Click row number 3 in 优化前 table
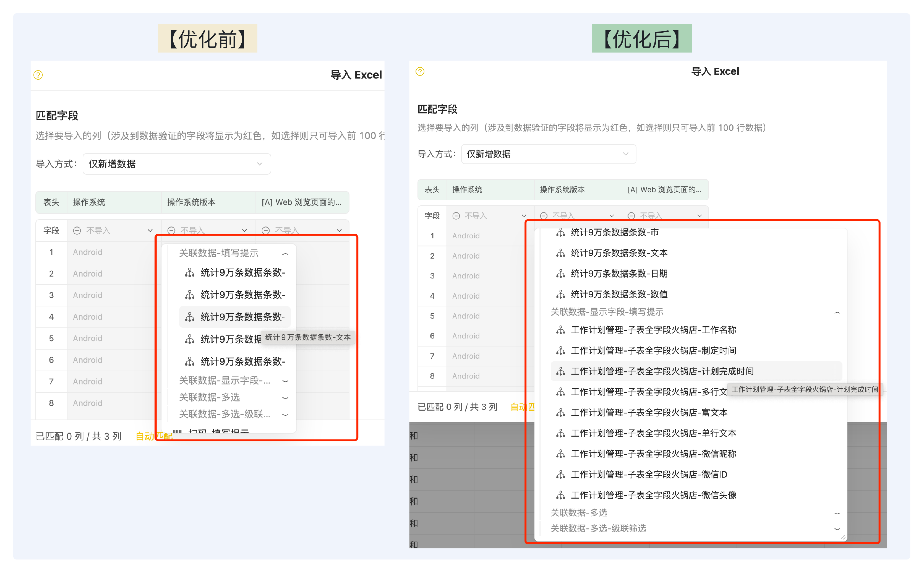The image size is (924, 573). tap(51, 295)
